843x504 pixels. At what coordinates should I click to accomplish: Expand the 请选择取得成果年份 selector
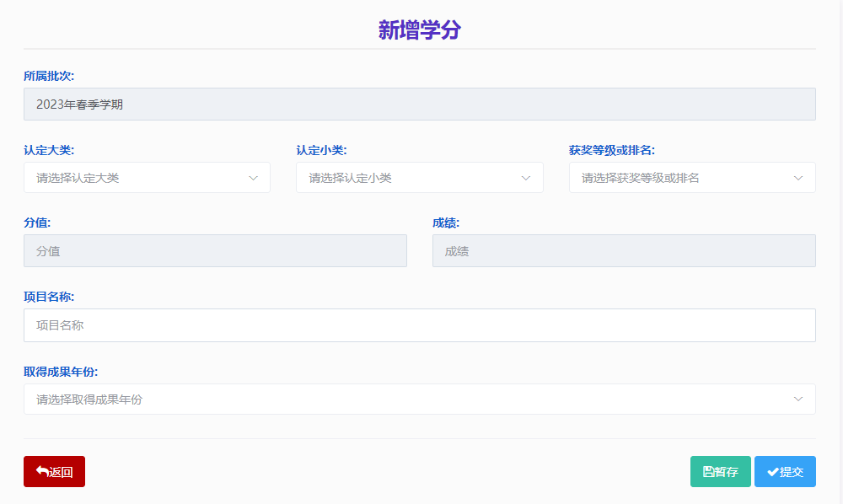coord(405,399)
